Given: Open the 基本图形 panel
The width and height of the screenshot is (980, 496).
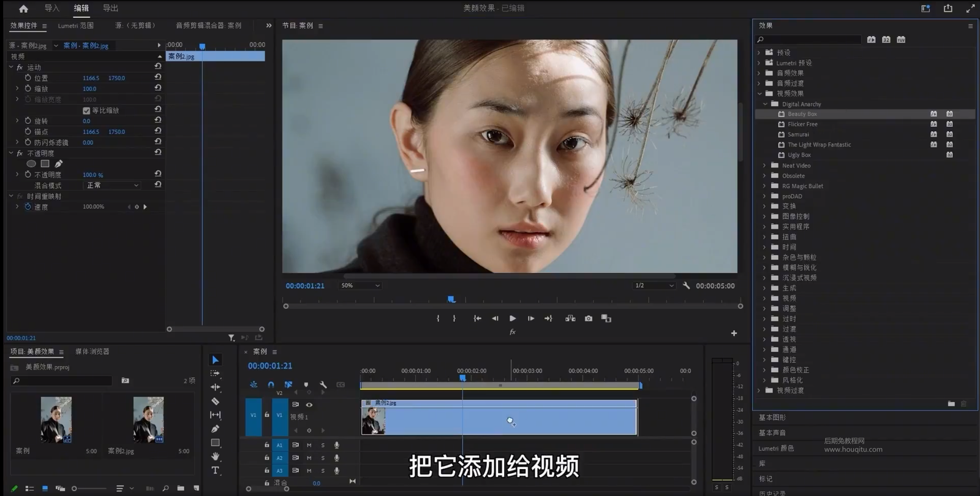Looking at the screenshot, I should [x=772, y=418].
